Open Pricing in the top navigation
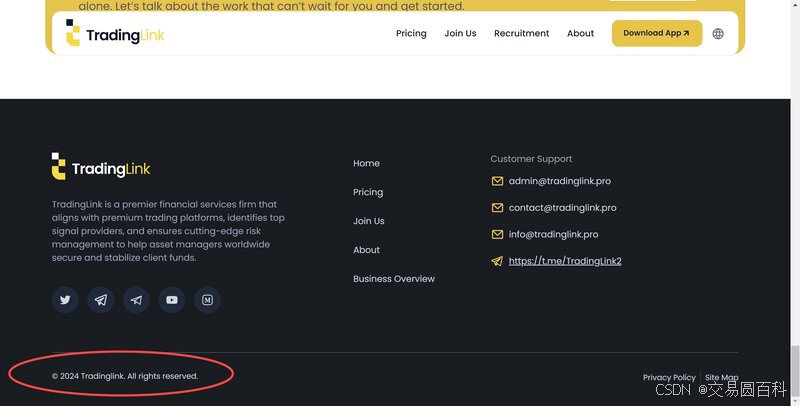The image size is (800, 406). (x=411, y=34)
